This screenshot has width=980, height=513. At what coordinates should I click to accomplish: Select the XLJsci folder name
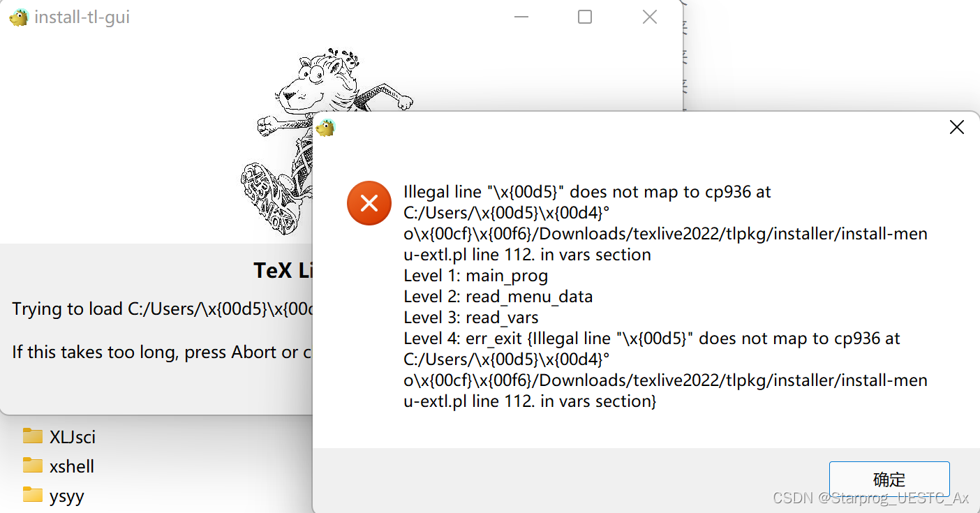pyautogui.click(x=73, y=437)
